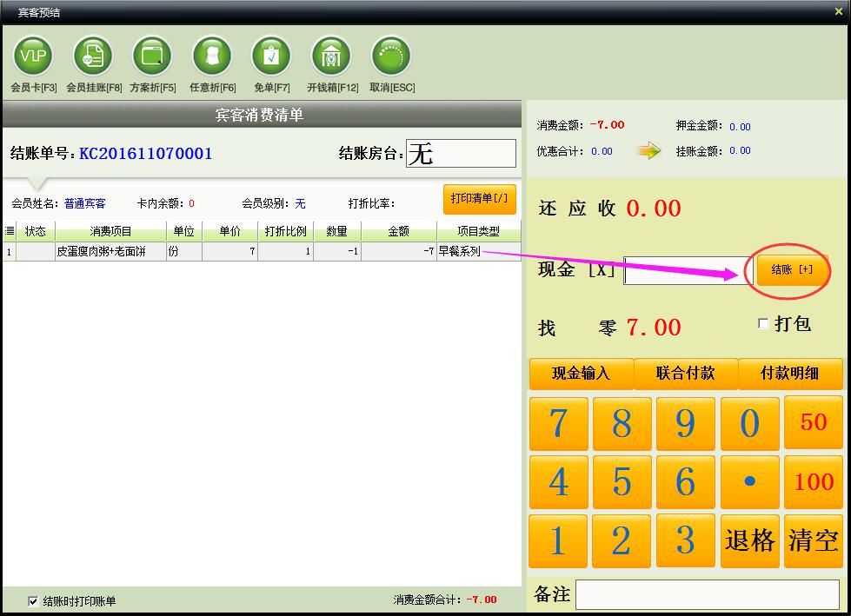This screenshot has height=616, width=851.
Task: Click the 还应收 value 0.00
Action: [654, 209]
